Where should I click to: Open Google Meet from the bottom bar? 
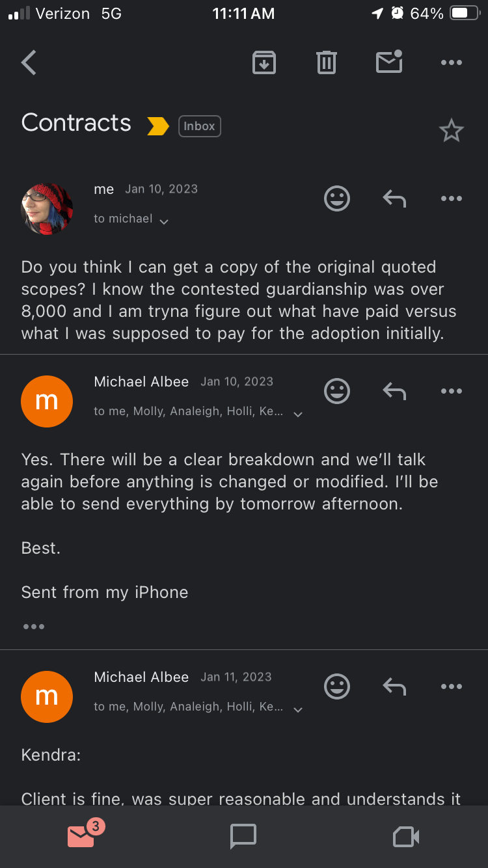pos(405,837)
